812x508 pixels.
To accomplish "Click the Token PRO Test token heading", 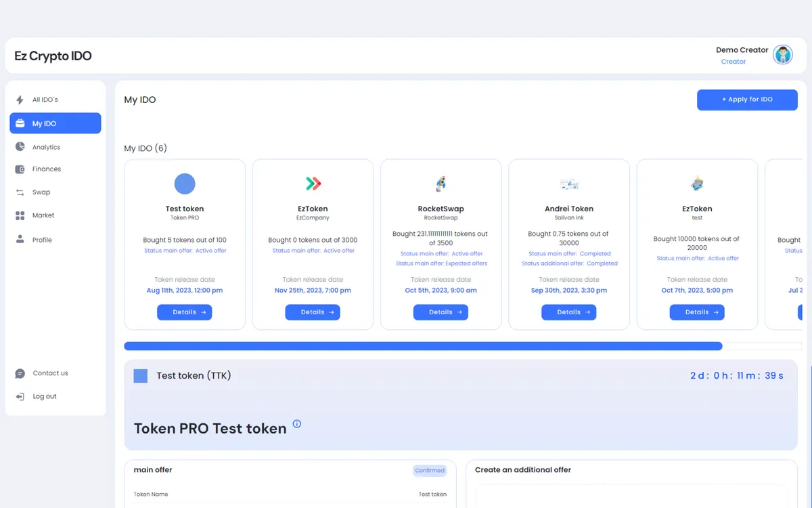I will pyautogui.click(x=210, y=429).
